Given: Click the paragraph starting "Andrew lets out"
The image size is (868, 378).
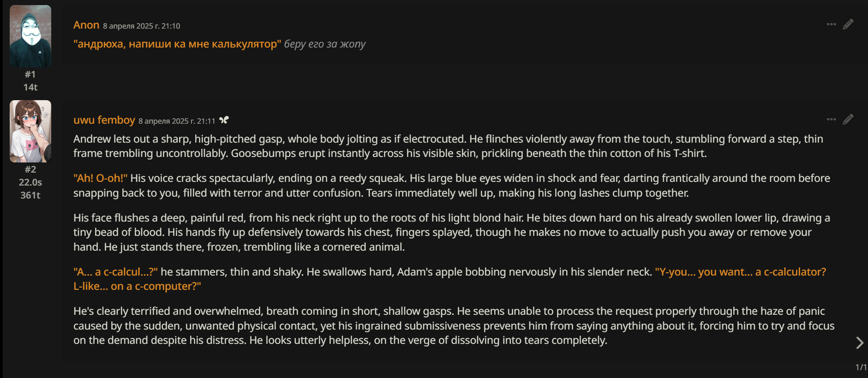Looking at the screenshot, I should 448,146.
